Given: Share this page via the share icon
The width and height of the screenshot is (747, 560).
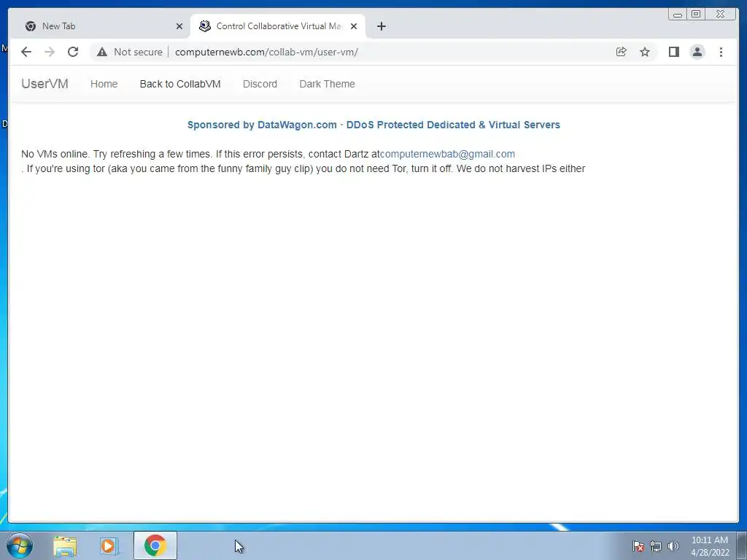Looking at the screenshot, I should 622,52.
